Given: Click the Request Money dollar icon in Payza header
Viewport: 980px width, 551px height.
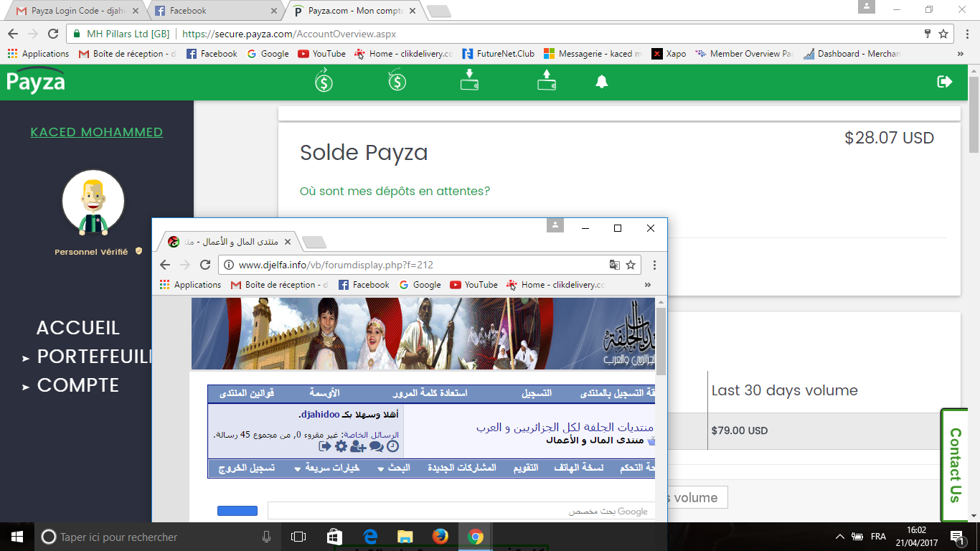Looking at the screenshot, I should pos(397,81).
